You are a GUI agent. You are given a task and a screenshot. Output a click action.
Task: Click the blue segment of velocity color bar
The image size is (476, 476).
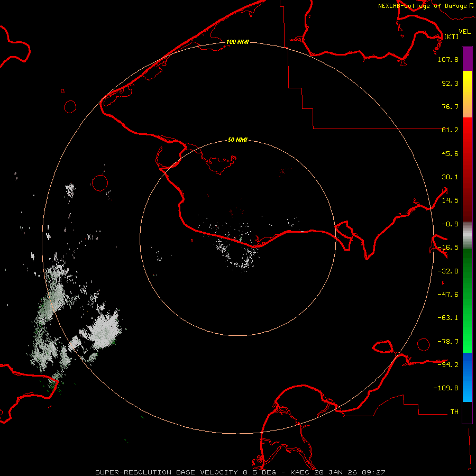coord(467,377)
